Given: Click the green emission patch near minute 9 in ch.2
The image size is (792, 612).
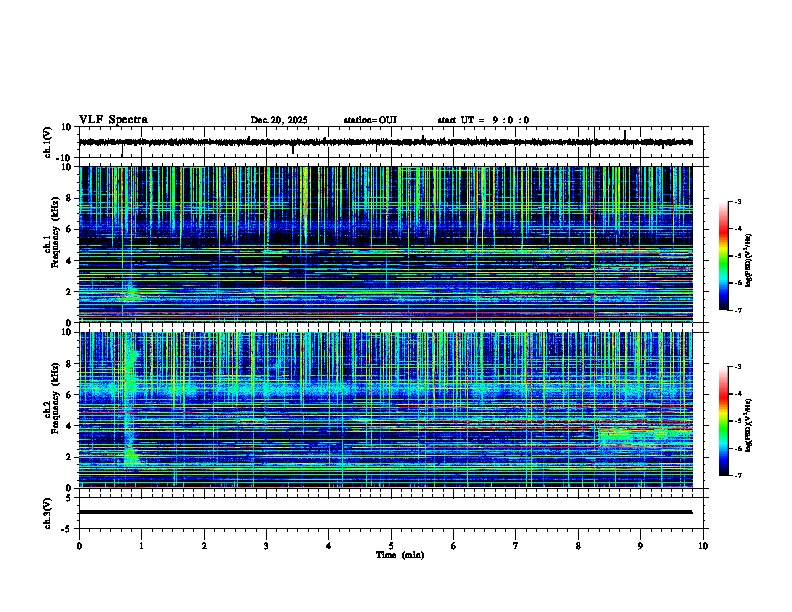Looking at the screenshot, I should [644, 435].
